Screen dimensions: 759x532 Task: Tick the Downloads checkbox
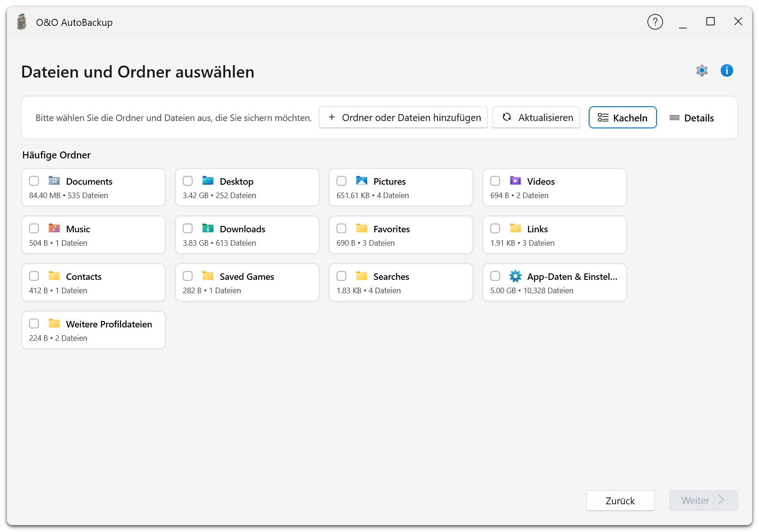(188, 229)
